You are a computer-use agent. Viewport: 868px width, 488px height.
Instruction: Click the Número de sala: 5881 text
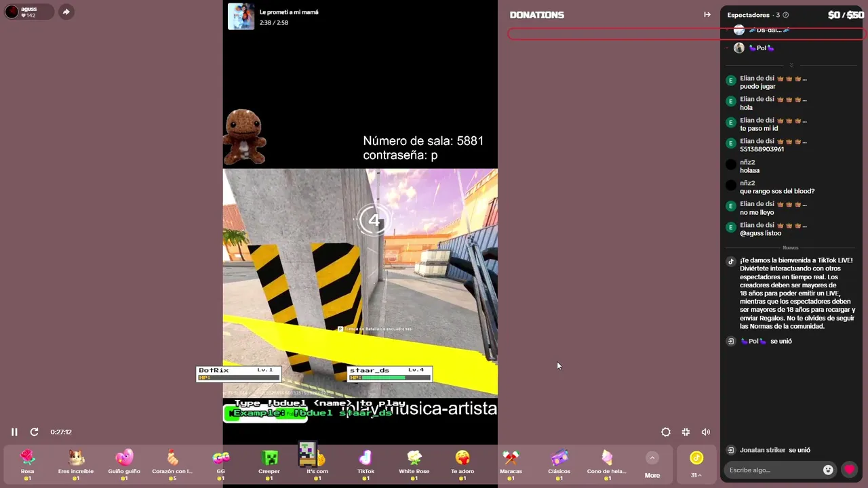click(423, 141)
